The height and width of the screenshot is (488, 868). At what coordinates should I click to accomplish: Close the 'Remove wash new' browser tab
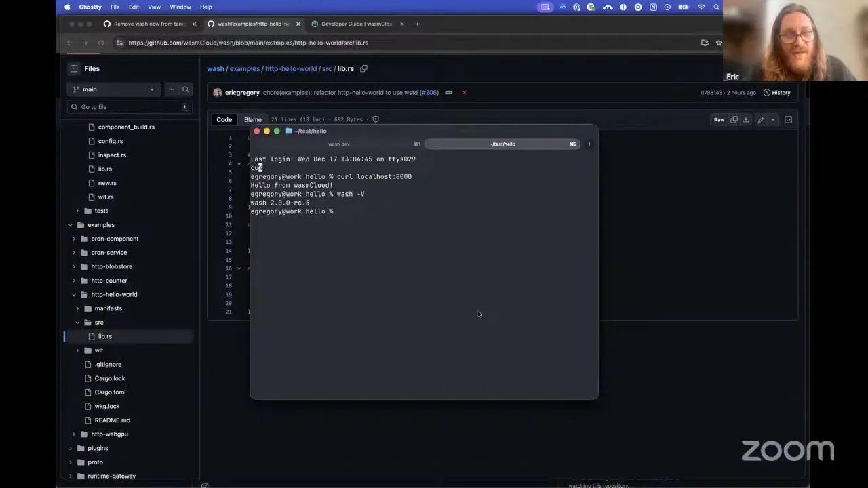click(x=194, y=24)
